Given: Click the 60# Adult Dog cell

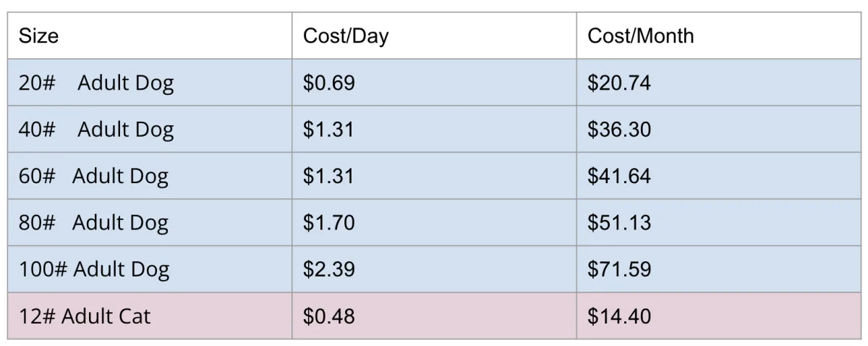Looking at the screenshot, I should (150, 176).
